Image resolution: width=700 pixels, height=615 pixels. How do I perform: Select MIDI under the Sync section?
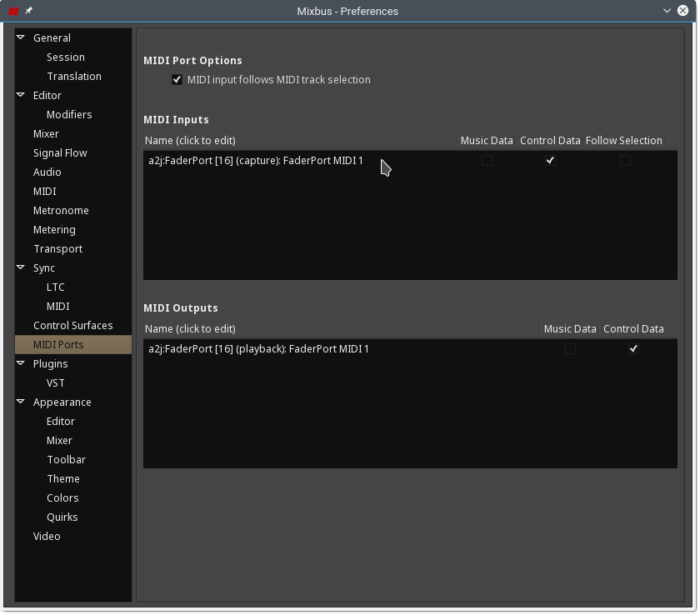(58, 307)
